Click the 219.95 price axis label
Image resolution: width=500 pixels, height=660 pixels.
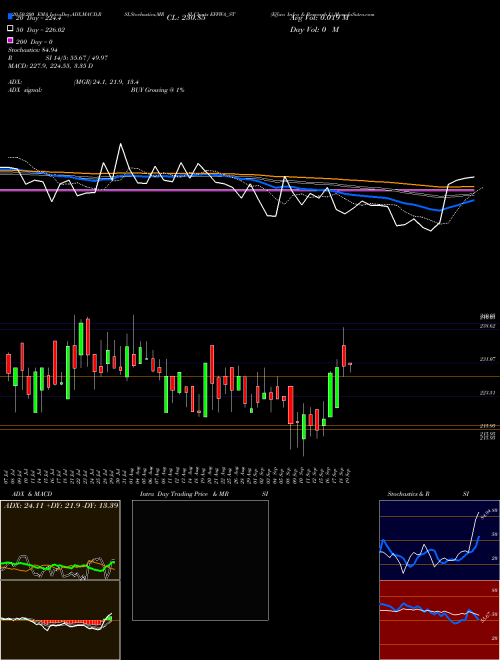point(487,426)
